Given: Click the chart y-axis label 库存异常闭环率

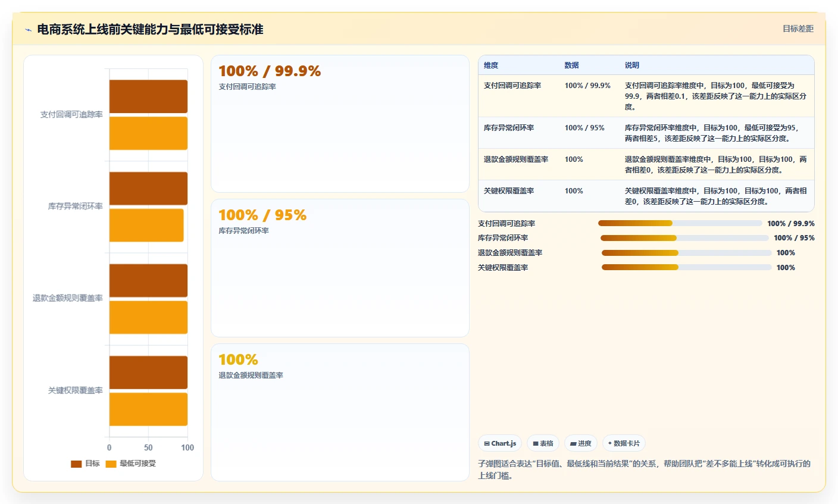Looking at the screenshot, I should click(76, 206).
